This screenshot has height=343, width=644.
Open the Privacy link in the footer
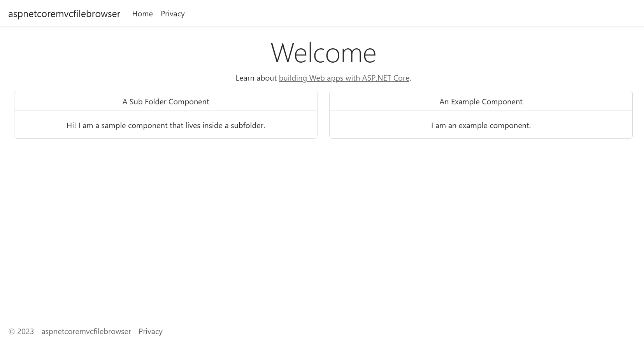point(151,331)
